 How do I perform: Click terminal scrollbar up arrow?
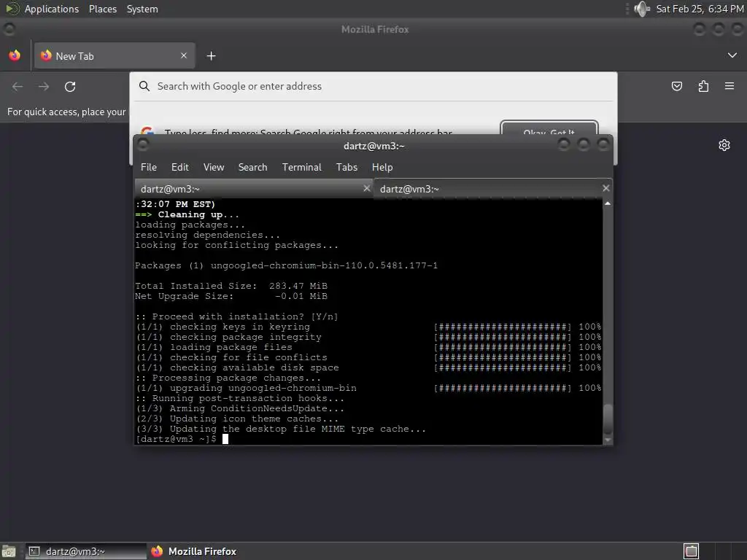(608, 203)
